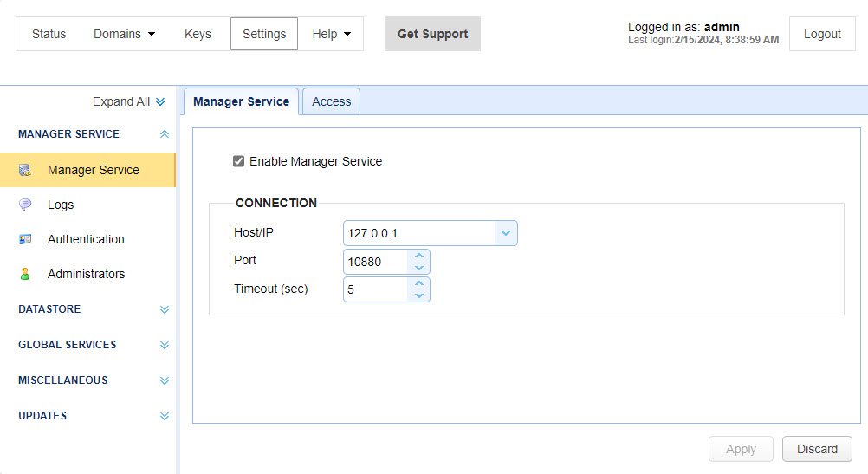The image size is (868, 474).
Task: Collapse the Manager Service section
Action: coord(164,134)
